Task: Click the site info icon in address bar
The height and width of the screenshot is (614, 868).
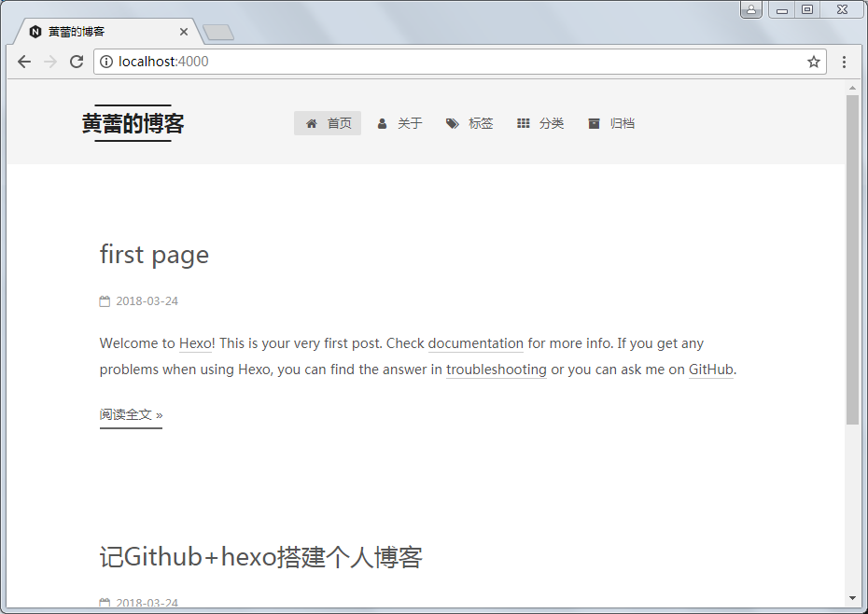Action: pyautogui.click(x=106, y=62)
